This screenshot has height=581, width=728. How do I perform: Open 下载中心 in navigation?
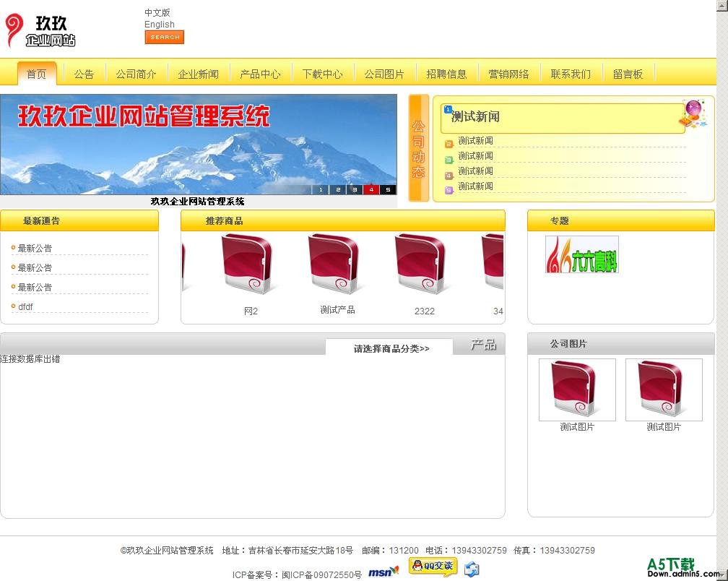(323, 74)
